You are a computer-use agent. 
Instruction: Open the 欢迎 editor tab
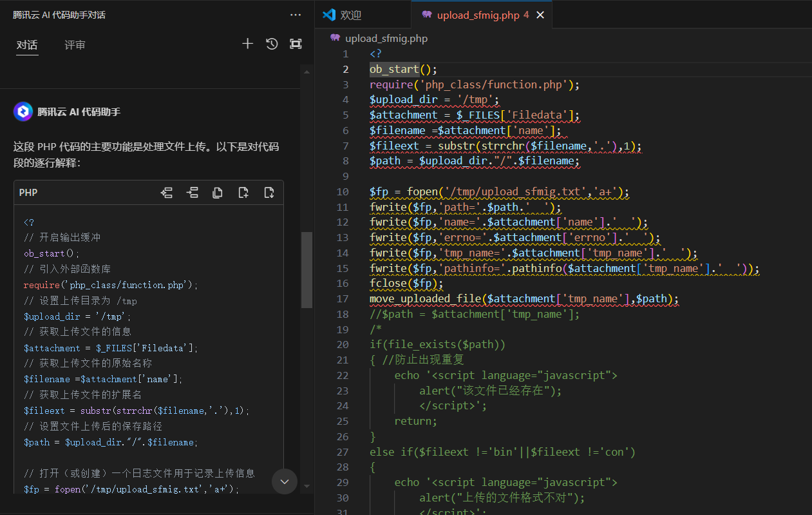[351, 15]
